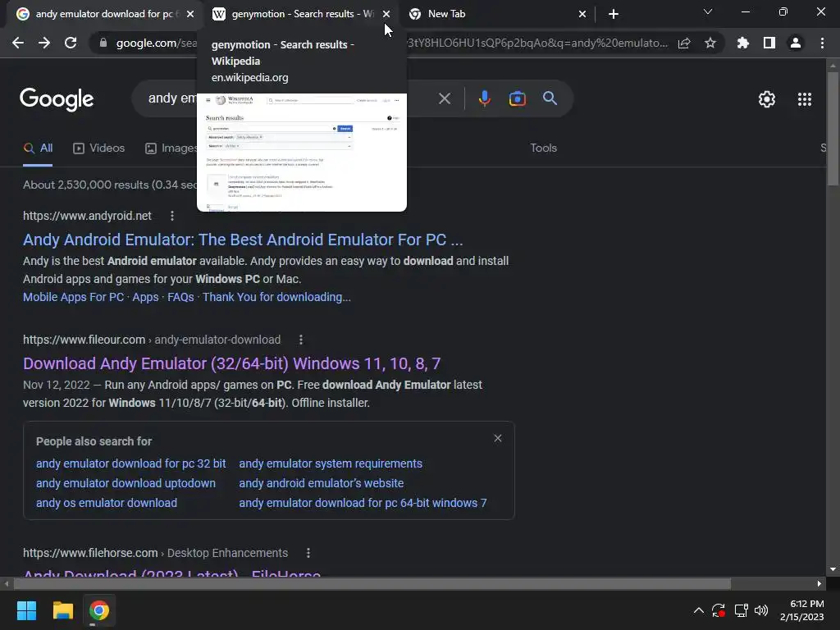Search andy emulator download for pc 32 bit
840x630 pixels.
(x=130, y=463)
